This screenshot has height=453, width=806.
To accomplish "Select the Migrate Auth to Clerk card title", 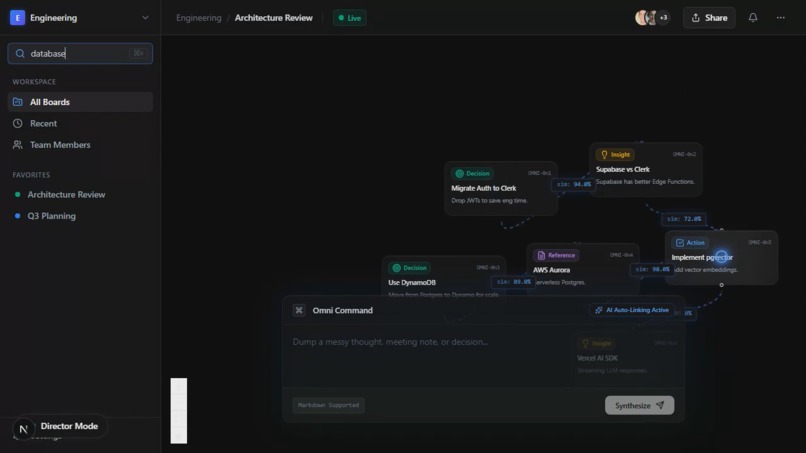I will (483, 188).
